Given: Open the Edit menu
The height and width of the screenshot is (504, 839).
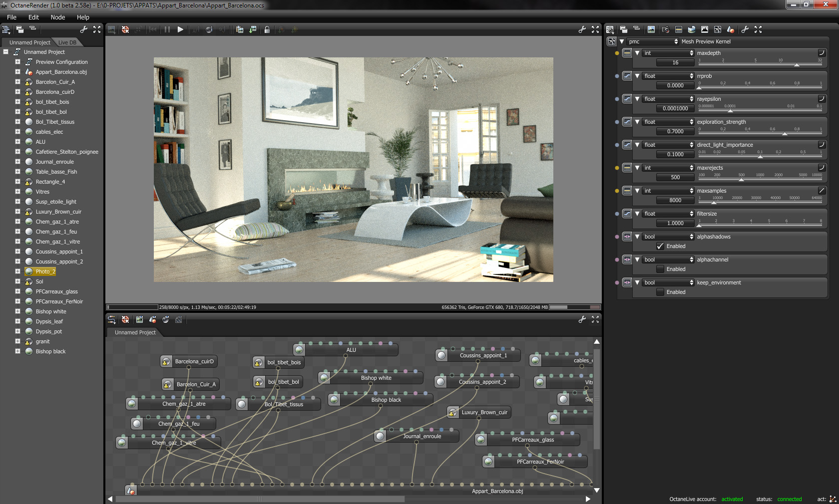Looking at the screenshot, I should (x=33, y=17).
